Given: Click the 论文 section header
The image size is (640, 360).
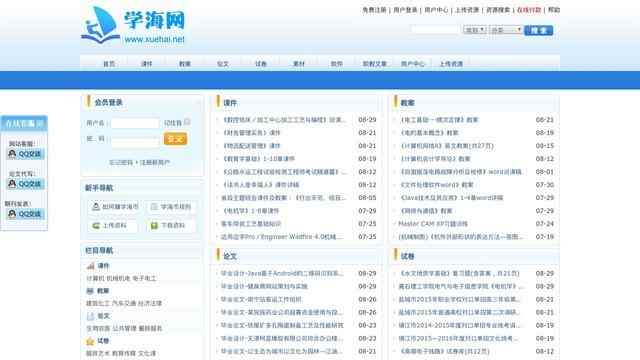Looking at the screenshot, I should click(230, 256).
